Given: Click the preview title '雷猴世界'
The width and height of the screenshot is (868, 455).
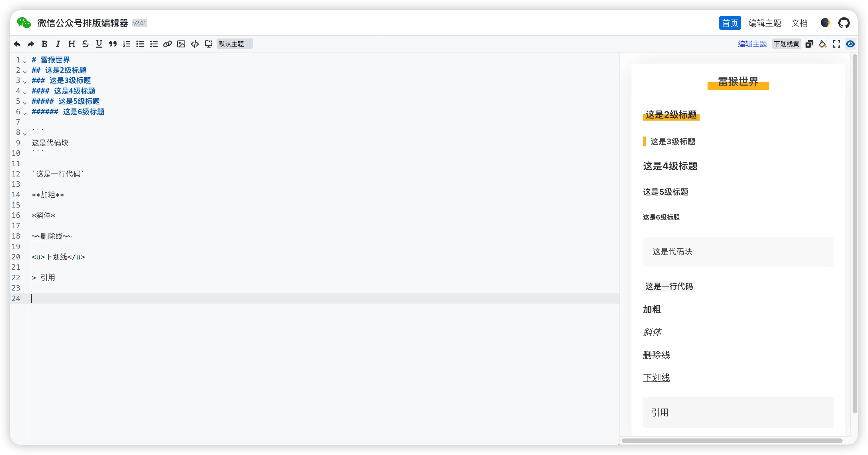Looking at the screenshot, I should coord(738,82).
